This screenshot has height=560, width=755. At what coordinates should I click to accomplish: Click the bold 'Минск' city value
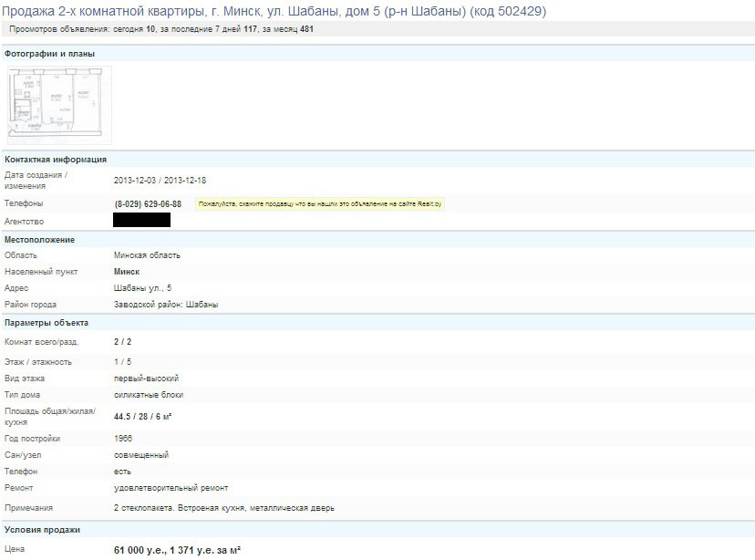tap(127, 272)
